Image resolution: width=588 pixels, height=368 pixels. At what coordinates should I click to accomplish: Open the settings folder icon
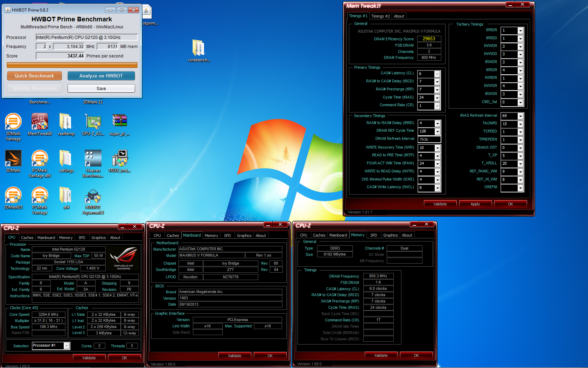(66, 161)
